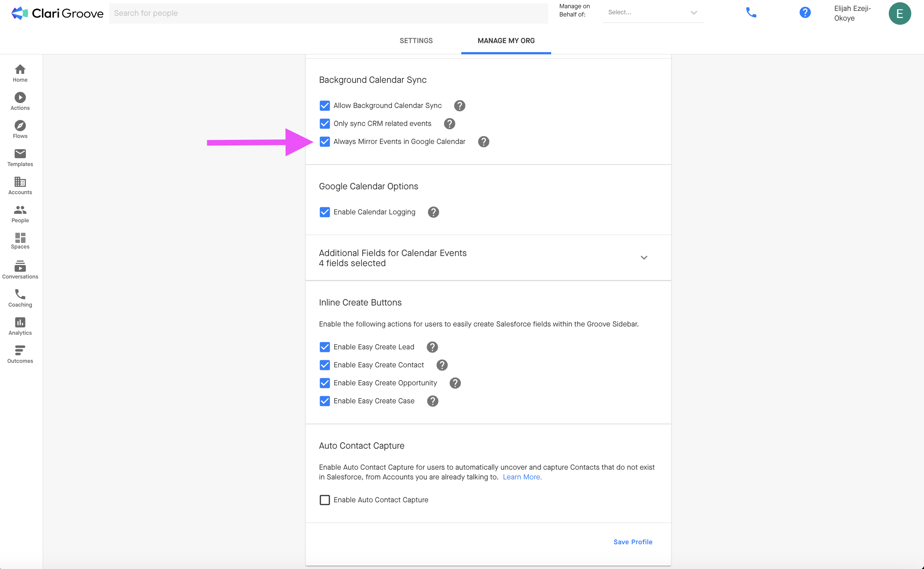Viewport: 924px width, 569px height.
Task: Toggle Always Mirror Events in Google Calendar
Action: [x=324, y=142]
